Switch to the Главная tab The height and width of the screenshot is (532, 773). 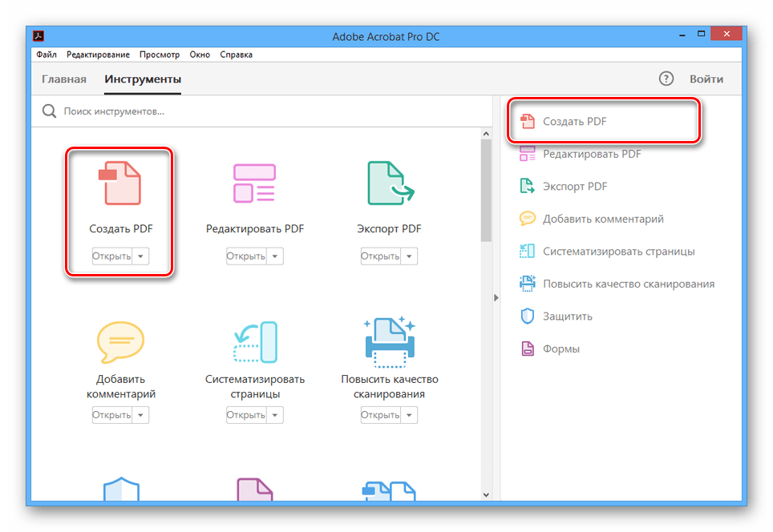(x=63, y=79)
